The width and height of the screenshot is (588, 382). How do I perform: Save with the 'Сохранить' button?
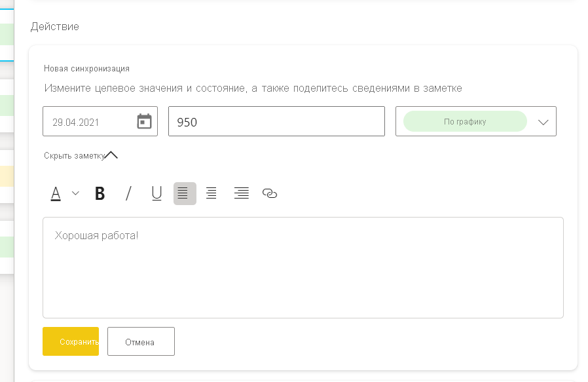click(71, 341)
